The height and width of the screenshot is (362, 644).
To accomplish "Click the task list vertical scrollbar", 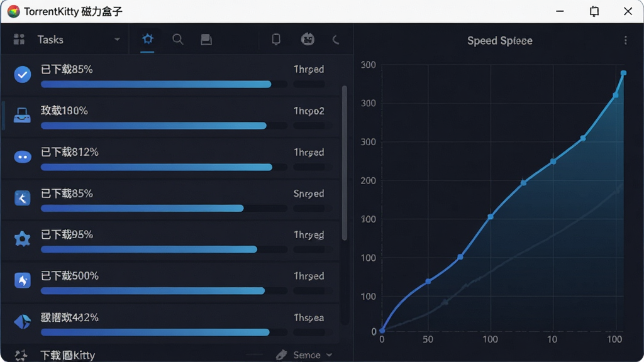I will pos(344,163).
